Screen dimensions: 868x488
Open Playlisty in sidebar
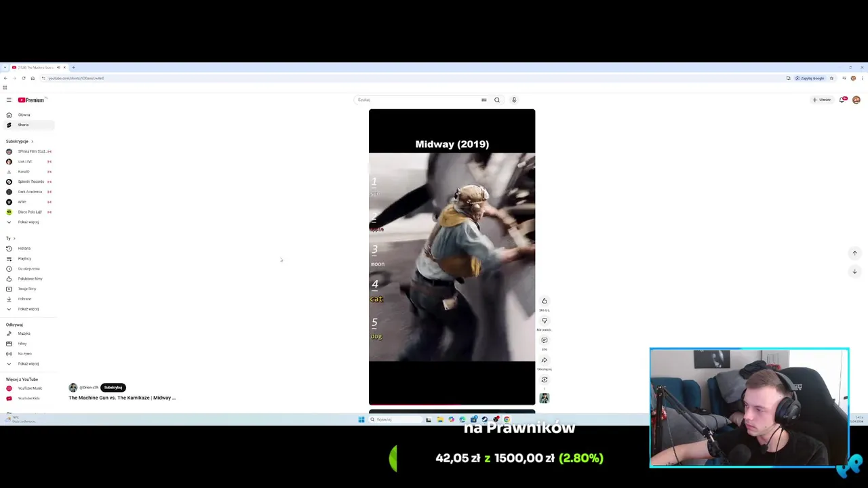[27, 258]
